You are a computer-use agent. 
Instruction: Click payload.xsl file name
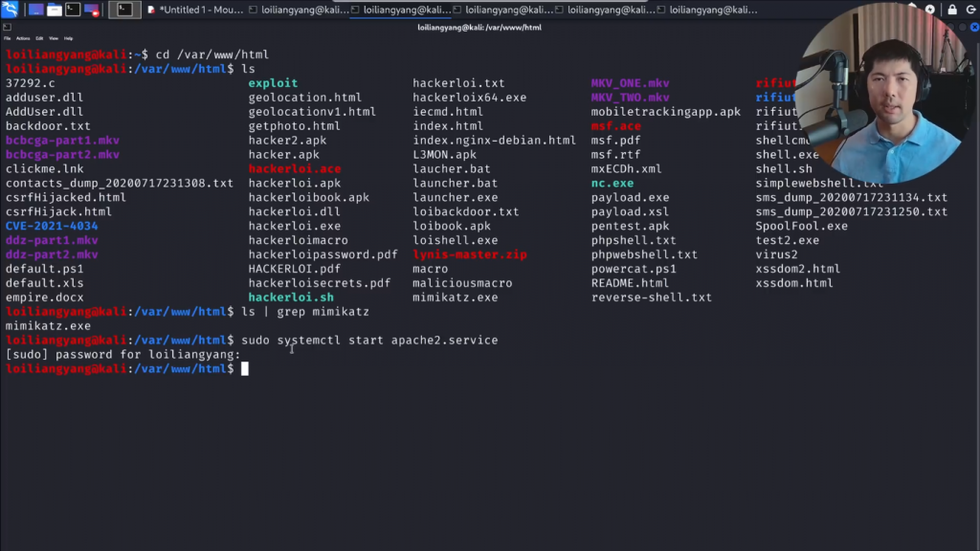630,211
